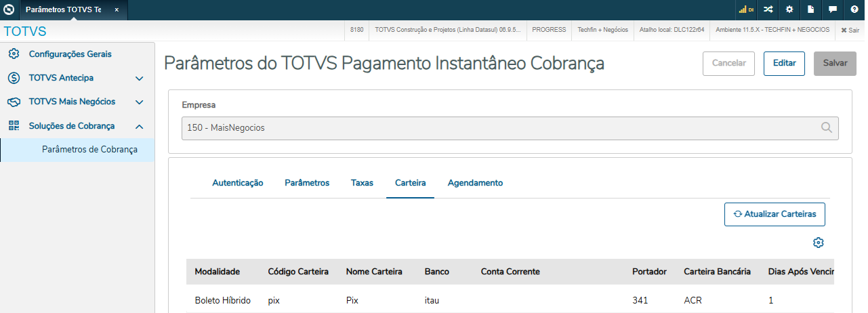Click the TOTVS Mais Negócios handshake icon

pyautogui.click(x=14, y=102)
